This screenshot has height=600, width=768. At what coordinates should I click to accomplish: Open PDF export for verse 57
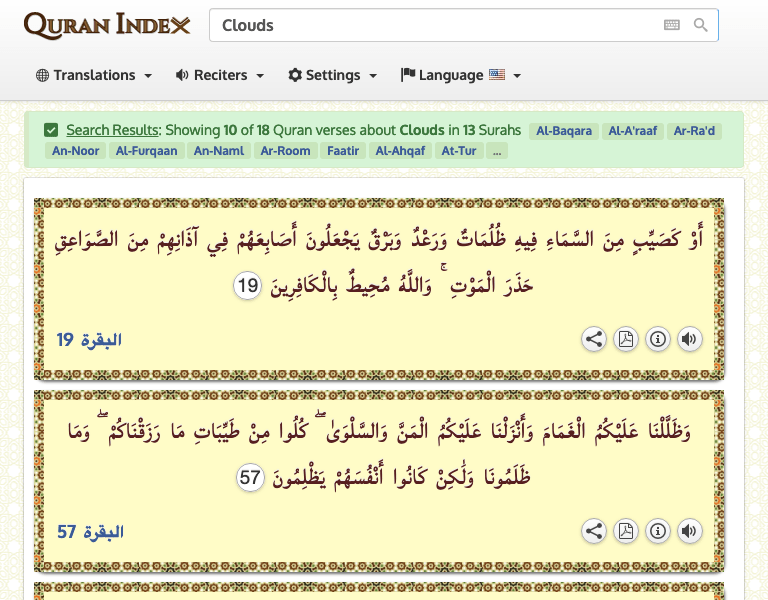(x=626, y=531)
